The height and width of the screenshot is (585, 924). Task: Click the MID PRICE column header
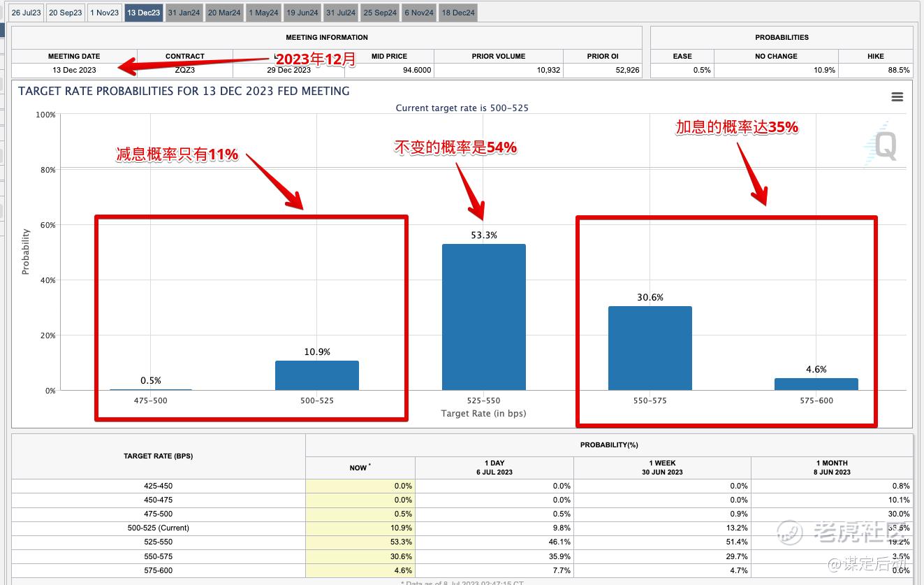389,56
